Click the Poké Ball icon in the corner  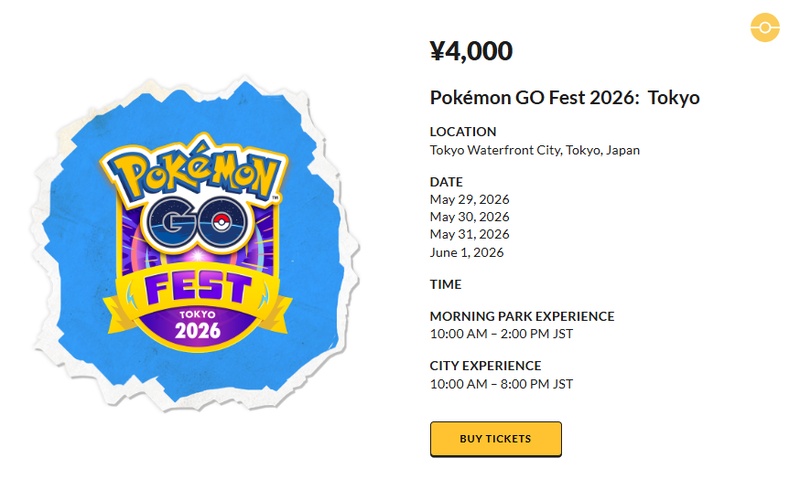tap(764, 27)
